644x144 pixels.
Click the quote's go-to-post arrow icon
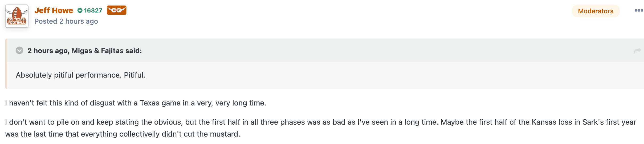click(637, 50)
